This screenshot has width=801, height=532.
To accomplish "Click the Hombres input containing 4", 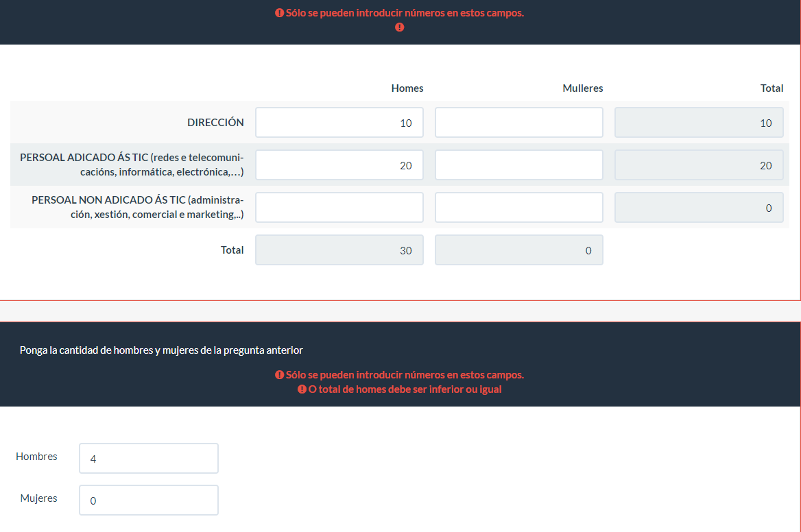I will 149,458.
